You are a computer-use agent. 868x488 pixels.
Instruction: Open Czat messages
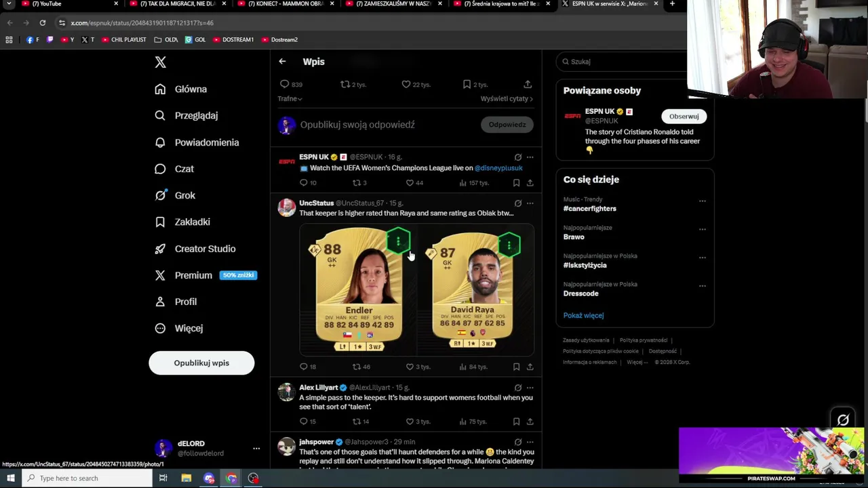[x=174, y=169]
